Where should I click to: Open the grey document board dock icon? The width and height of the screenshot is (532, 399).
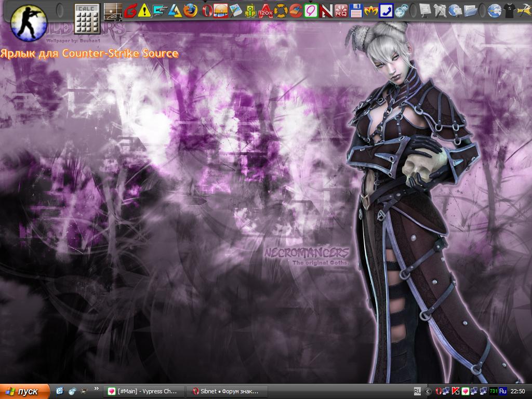(425, 11)
